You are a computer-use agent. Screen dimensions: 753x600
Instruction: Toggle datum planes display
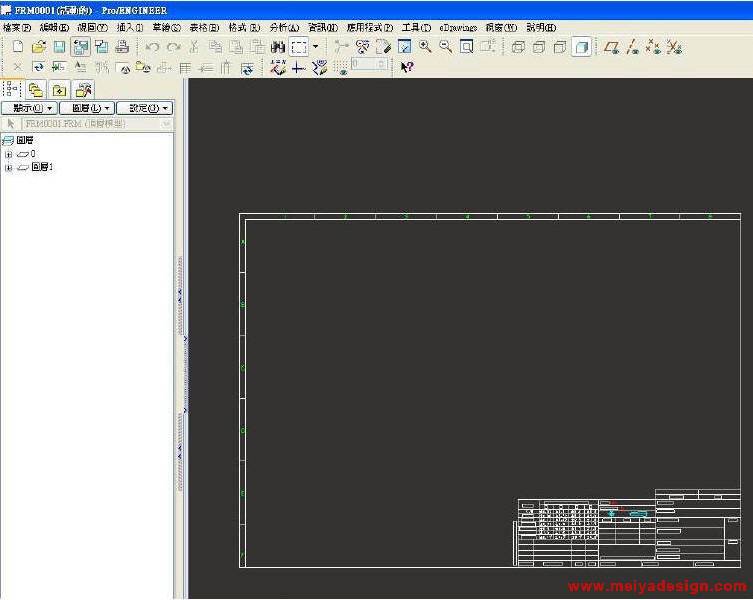coord(611,47)
